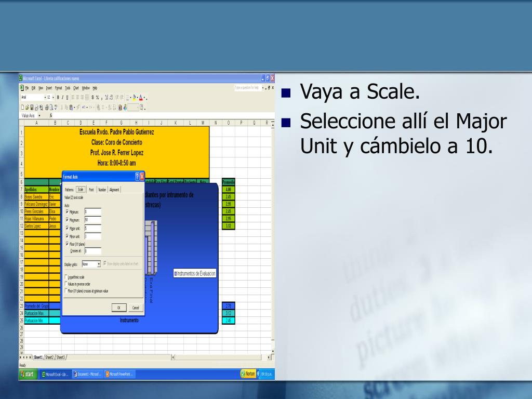
Task: Click the horizontal scrollbar right arrow
Action: pyautogui.click(x=269, y=357)
